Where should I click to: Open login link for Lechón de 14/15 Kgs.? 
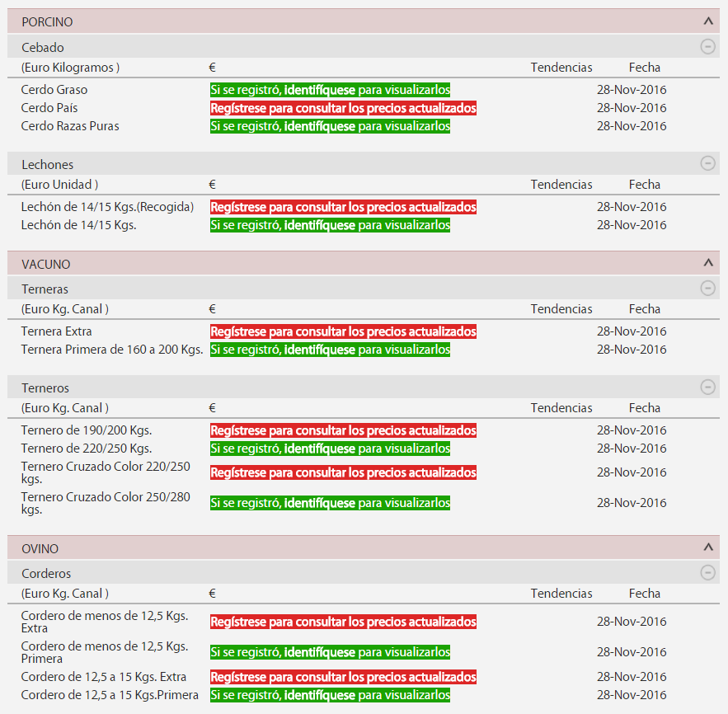pos(330,225)
